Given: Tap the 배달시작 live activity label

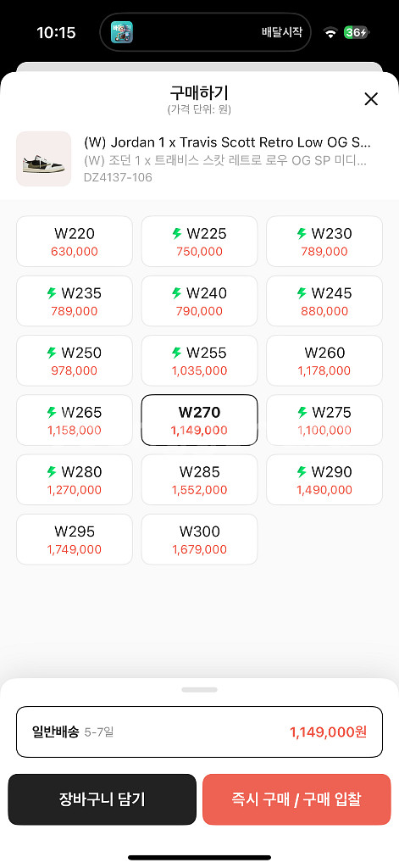Looking at the screenshot, I should pyautogui.click(x=282, y=32).
